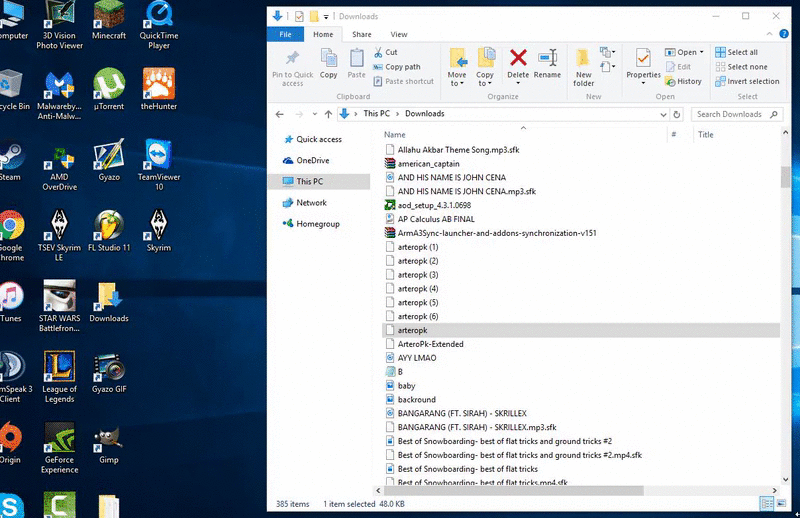Create a New folder from ribbon

click(583, 68)
